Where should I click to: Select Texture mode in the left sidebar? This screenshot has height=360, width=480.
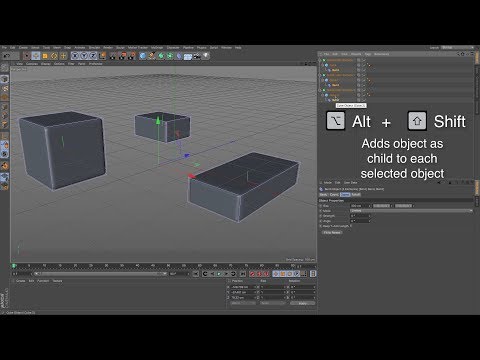click(5, 88)
